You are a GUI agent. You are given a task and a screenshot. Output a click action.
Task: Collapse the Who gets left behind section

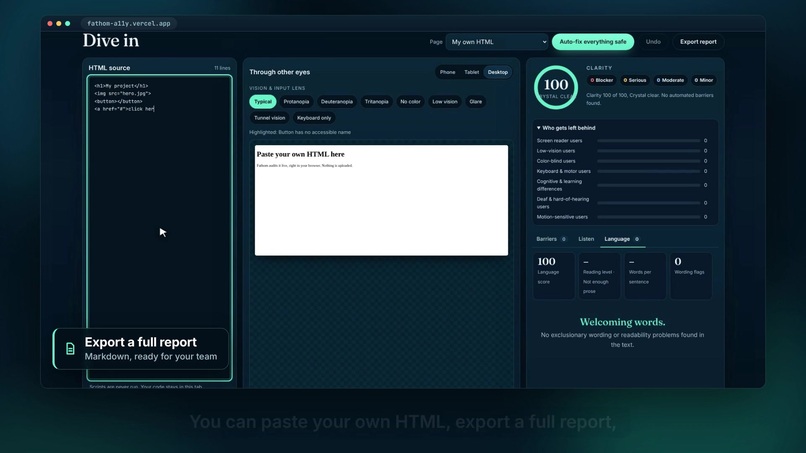(566, 128)
